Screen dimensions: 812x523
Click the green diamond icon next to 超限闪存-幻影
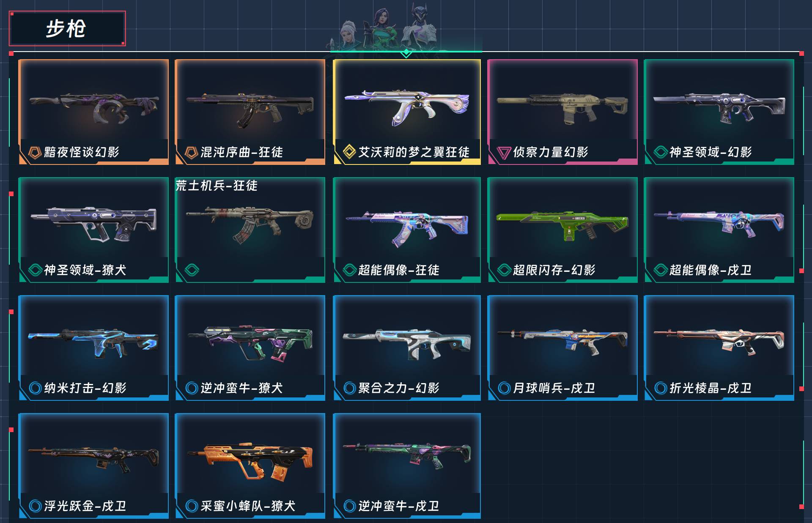[504, 270]
